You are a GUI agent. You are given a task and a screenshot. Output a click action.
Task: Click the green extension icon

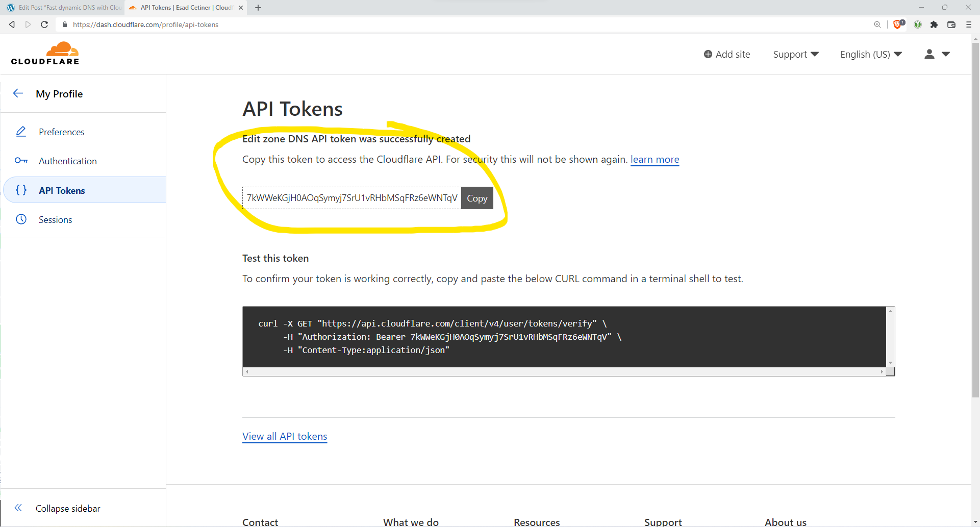(918, 24)
